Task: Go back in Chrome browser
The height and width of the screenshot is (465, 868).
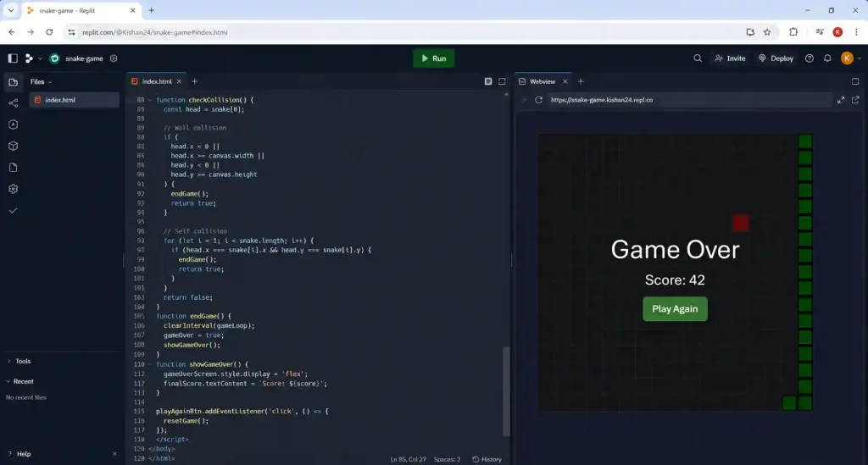Action: [x=12, y=32]
